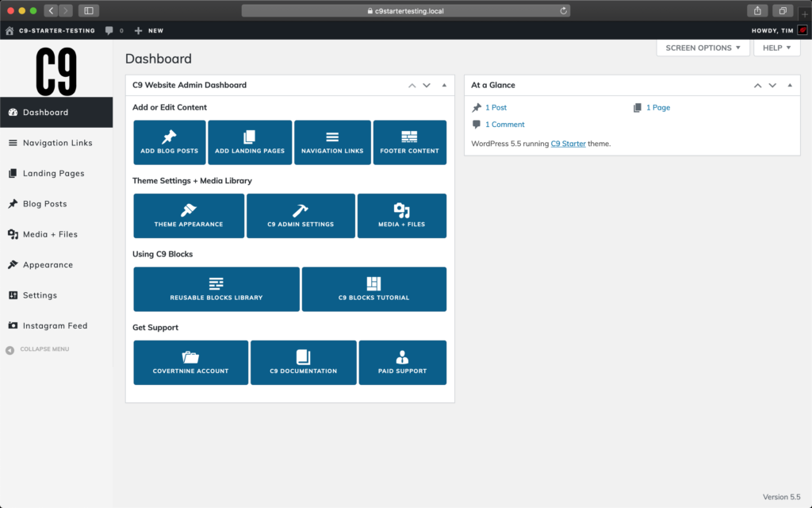Go forward using Safari's forward arrow

tap(65, 10)
